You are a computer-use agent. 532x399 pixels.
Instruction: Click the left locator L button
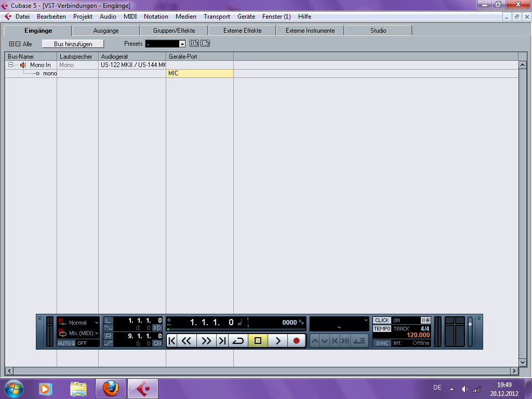(108, 320)
